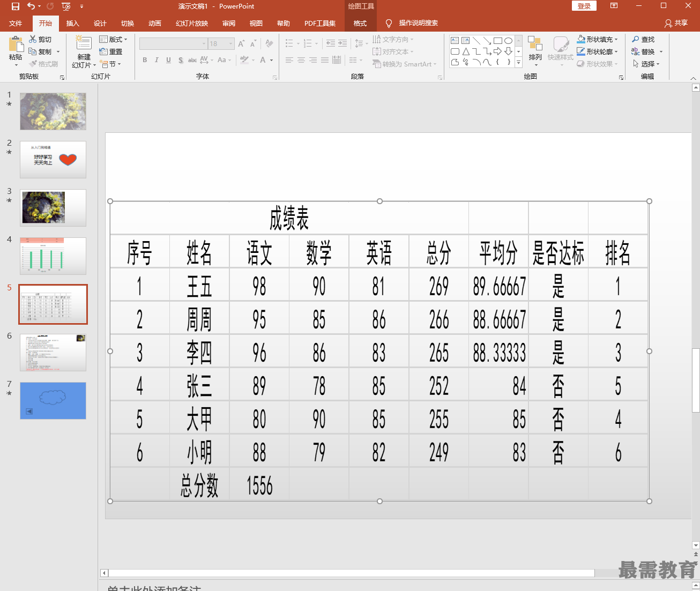Open the PDF工具集 tab
This screenshot has height=591, width=700.
(319, 23)
